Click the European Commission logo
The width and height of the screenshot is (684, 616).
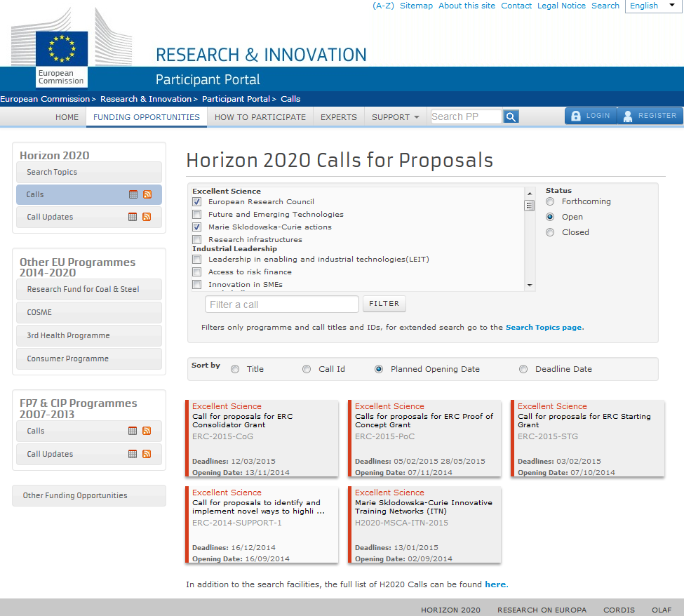tap(62, 59)
